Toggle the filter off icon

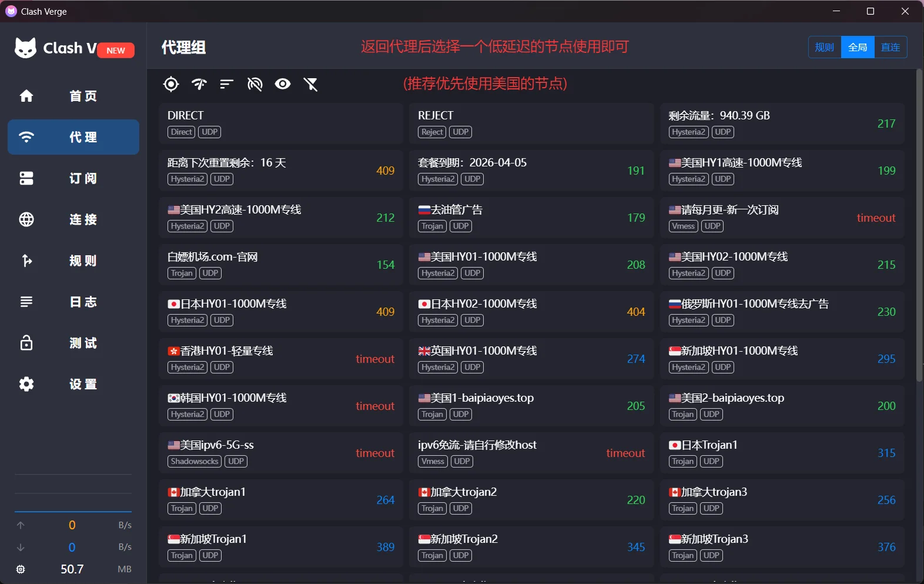coord(311,84)
